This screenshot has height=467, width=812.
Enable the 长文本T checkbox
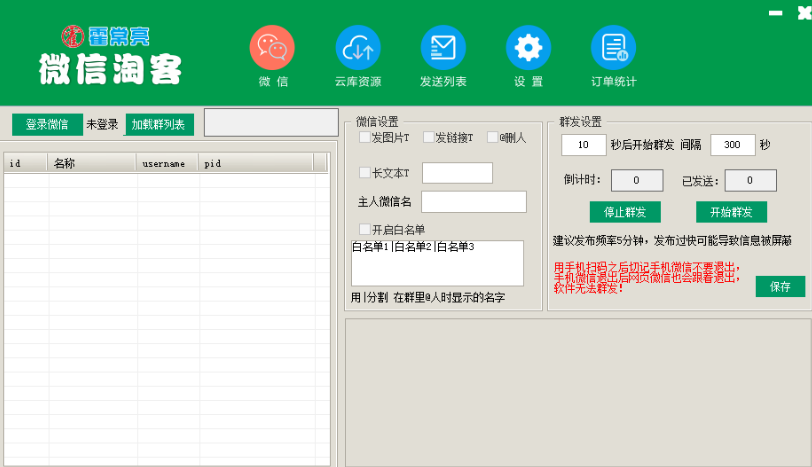coord(365,172)
